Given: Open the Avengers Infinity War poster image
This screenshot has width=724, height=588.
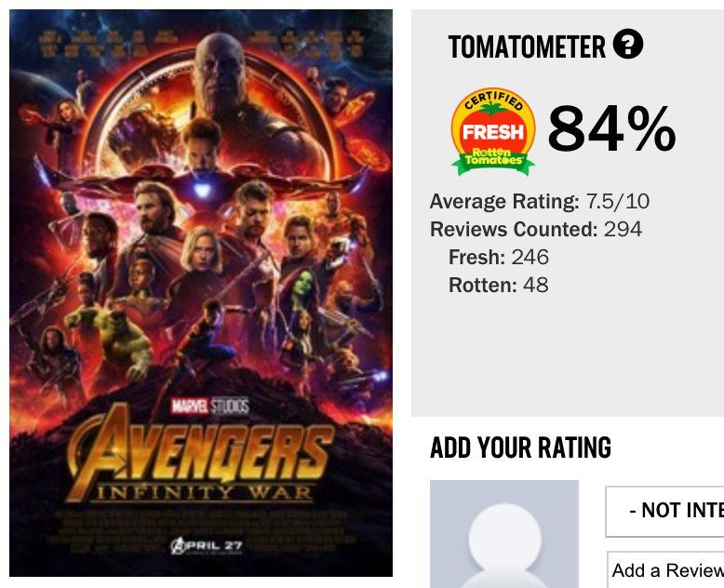Looking at the screenshot, I should (x=201, y=293).
